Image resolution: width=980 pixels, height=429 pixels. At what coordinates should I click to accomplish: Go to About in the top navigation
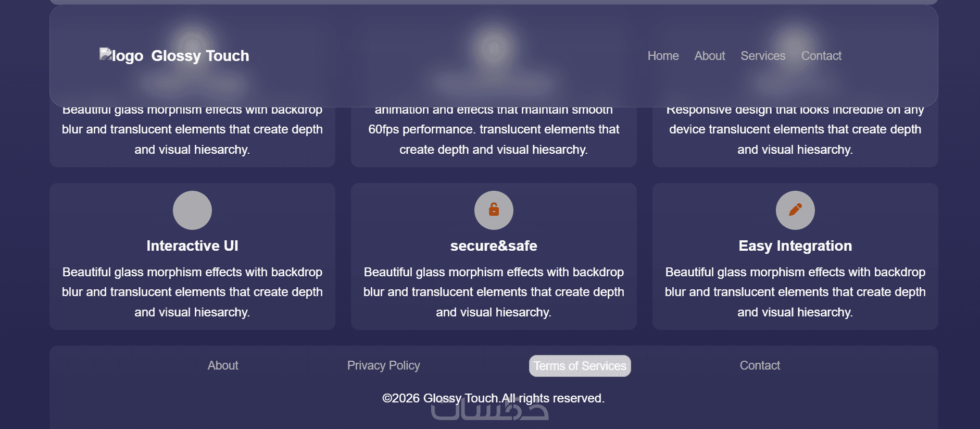(x=709, y=56)
